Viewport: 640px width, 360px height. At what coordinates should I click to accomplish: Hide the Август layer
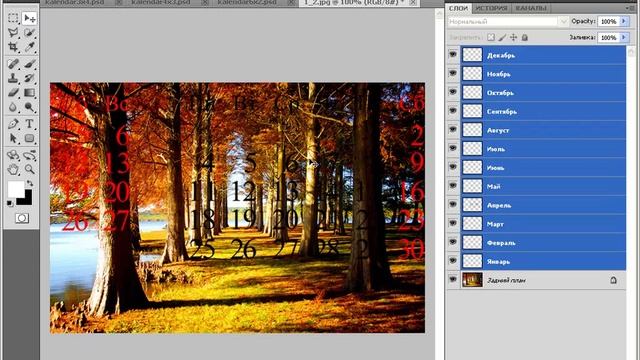(453, 129)
